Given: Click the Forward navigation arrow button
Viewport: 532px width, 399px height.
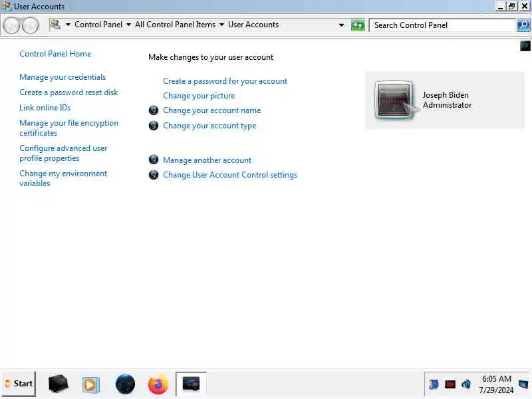Looking at the screenshot, I should point(31,25).
